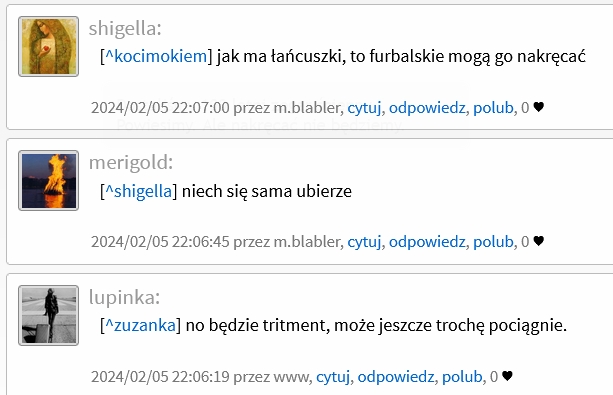This screenshot has width=613, height=395.
Task: Open the ^shigella mention link
Action: [x=139, y=191]
